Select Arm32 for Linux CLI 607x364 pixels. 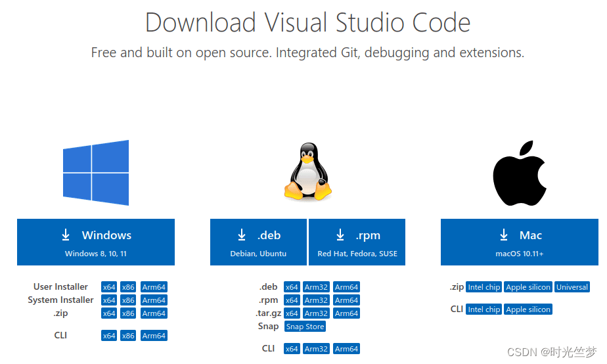[316, 349]
